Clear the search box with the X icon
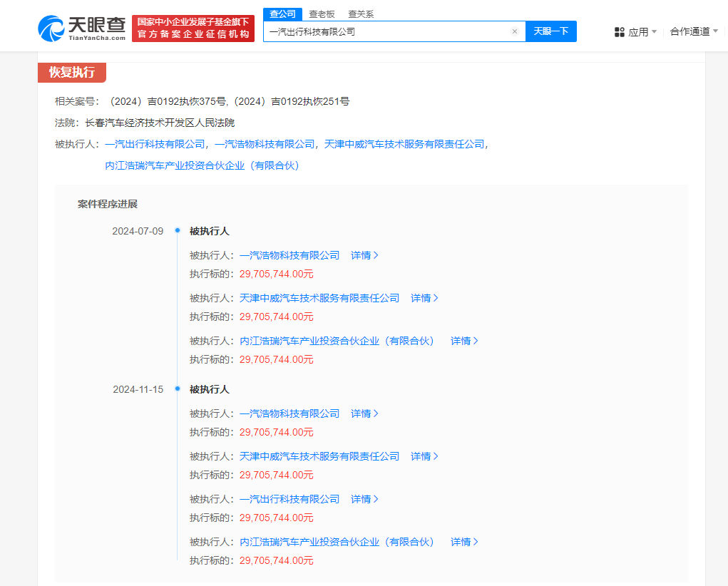Viewport: 728px width, 586px height. pos(514,31)
